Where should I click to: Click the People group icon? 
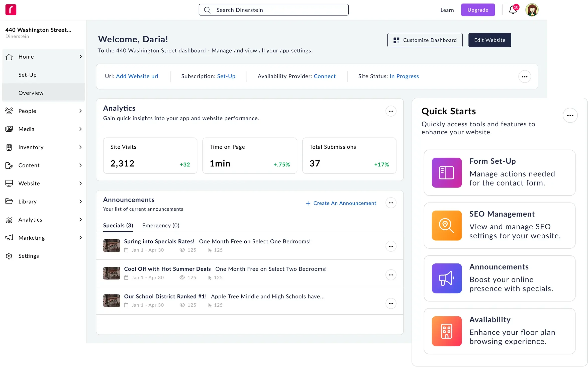(9, 111)
